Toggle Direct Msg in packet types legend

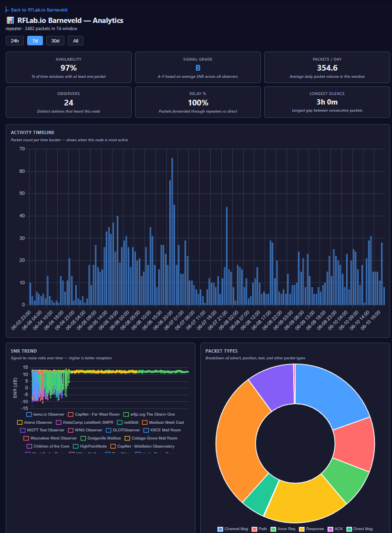pyautogui.click(x=360, y=529)
